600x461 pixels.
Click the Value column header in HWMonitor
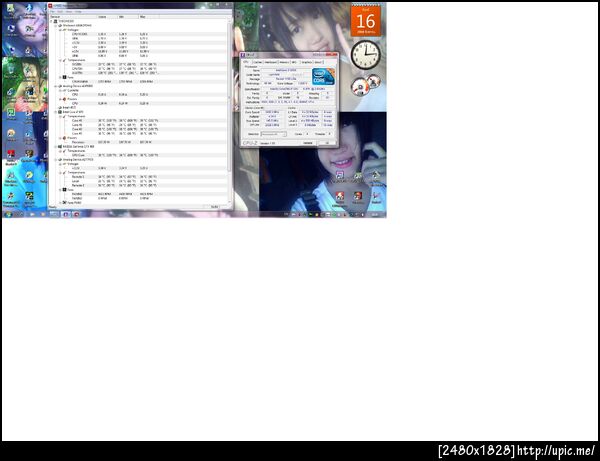click(107, 17)
